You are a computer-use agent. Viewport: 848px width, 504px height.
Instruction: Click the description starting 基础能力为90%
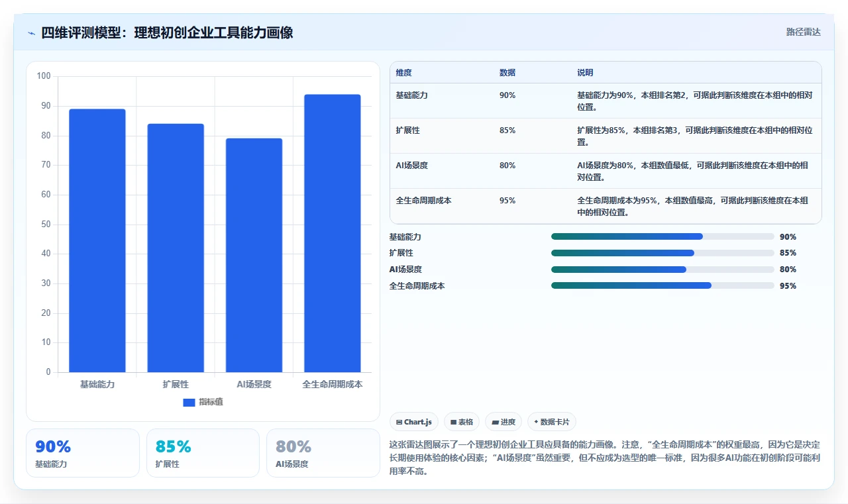click(x=695, y=101)
